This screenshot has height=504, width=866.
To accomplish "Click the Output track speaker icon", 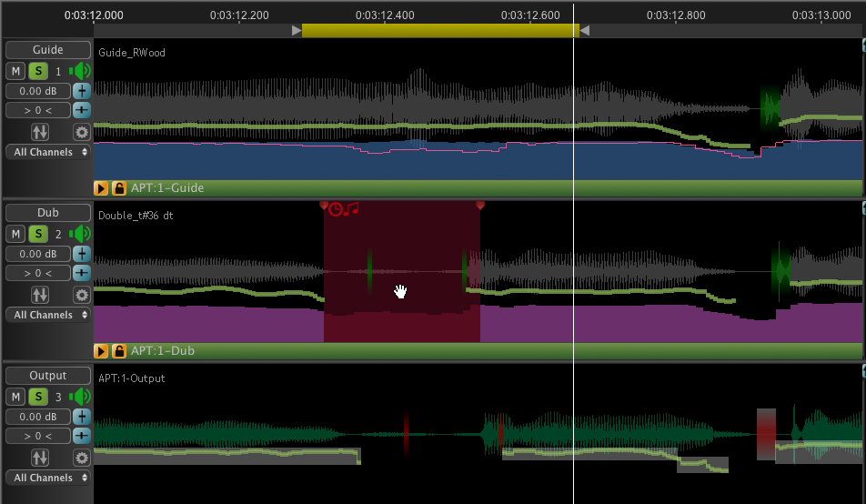I will (82, 397).
